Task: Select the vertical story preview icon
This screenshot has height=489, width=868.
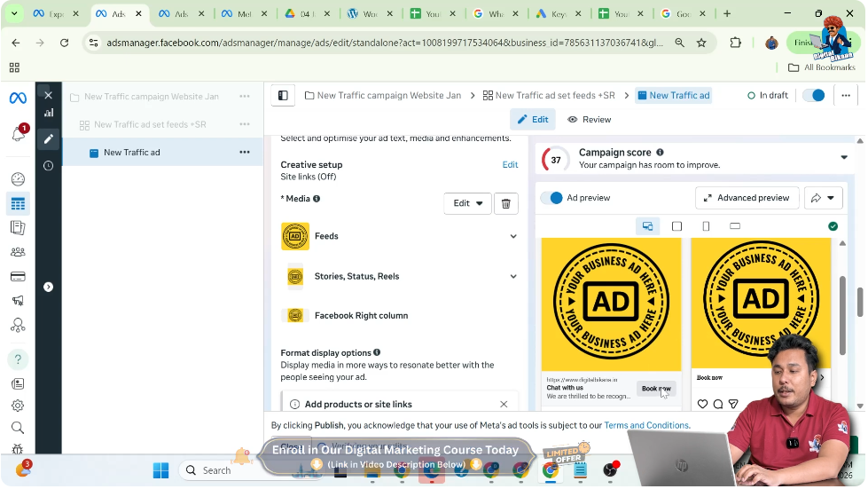Action: point(706,226)
